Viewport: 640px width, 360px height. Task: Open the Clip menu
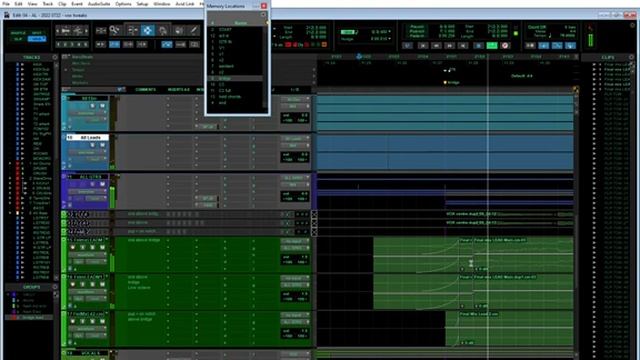click(x=62, y=4)
